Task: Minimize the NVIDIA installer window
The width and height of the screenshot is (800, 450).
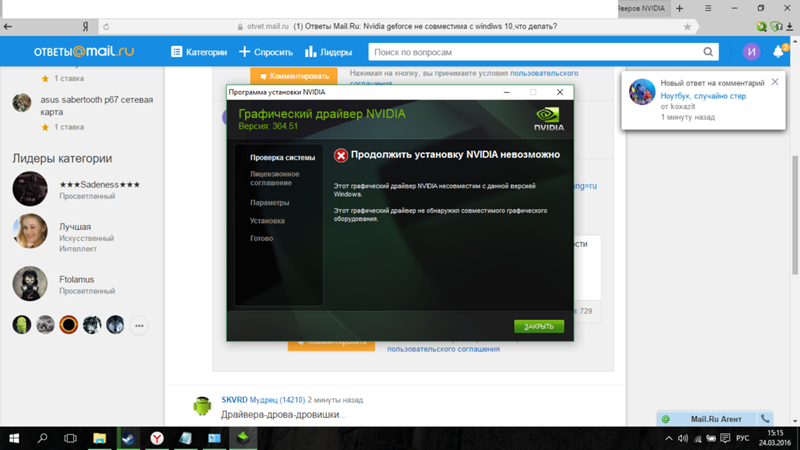Action: pyautogui.click(x=507, y=92)
